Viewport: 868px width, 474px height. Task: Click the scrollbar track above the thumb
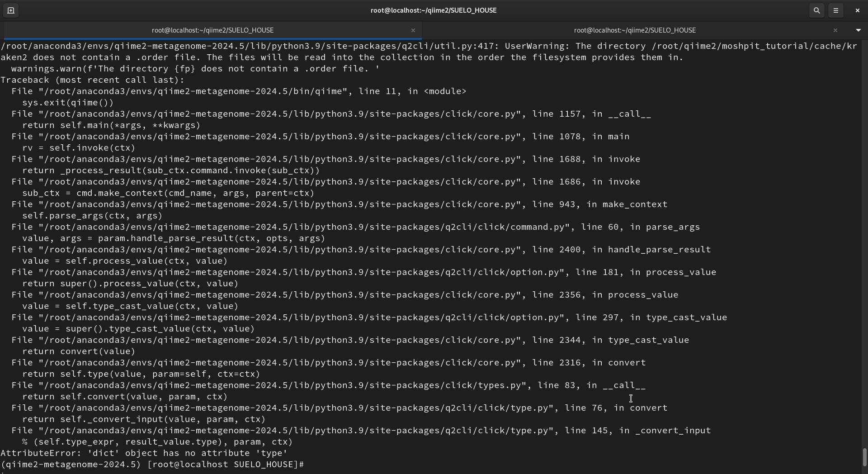864,226
